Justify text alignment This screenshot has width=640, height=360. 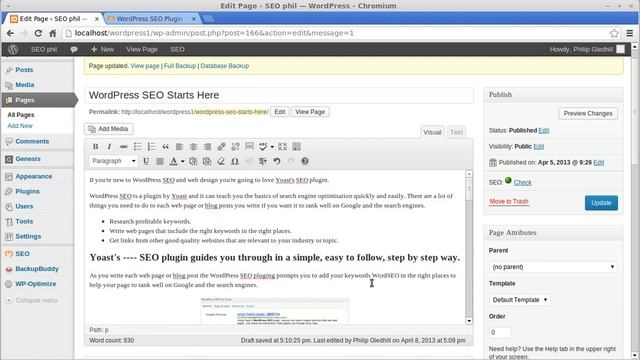(160, 161)
